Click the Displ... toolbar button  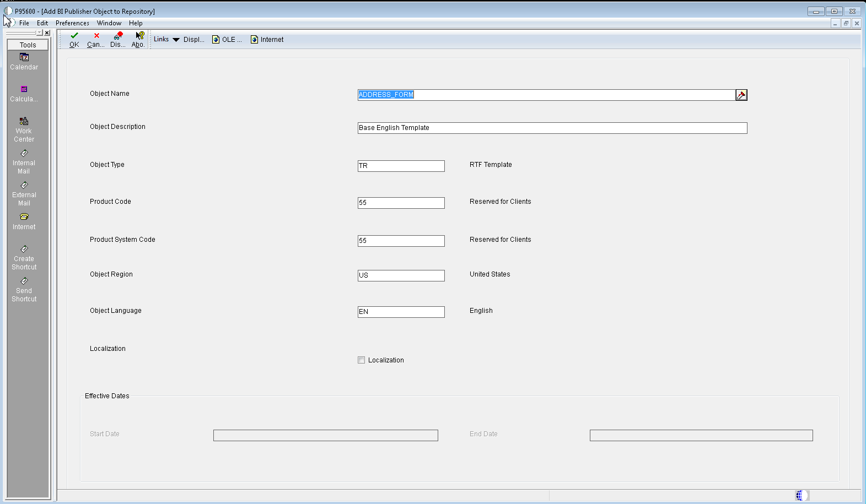click(x=194, y=40)
